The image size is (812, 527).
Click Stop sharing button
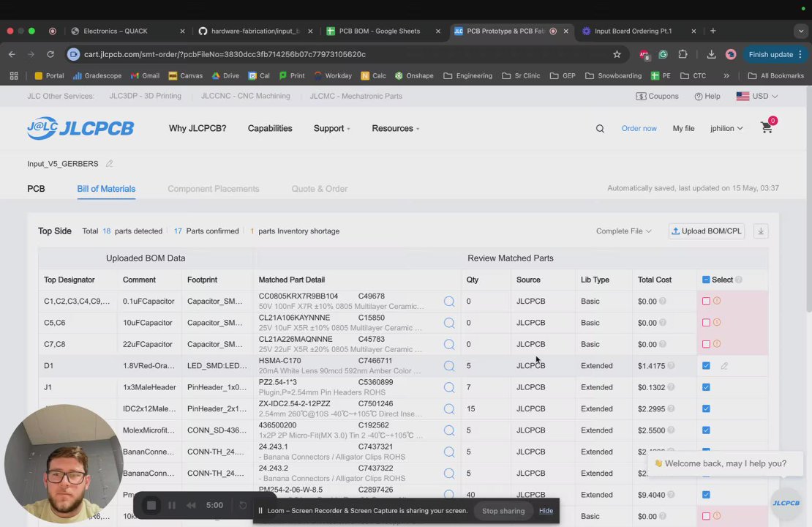tap(503, 511)
